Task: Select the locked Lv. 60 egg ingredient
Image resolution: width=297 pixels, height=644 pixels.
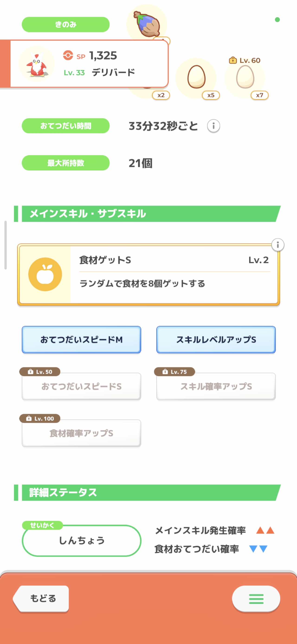Action: 245,78
